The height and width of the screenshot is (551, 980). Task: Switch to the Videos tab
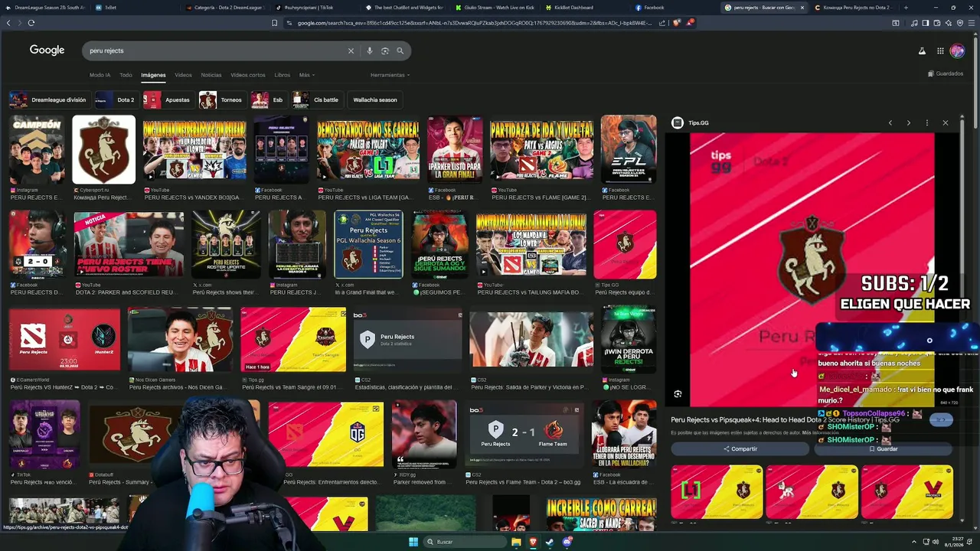(183, 75)
